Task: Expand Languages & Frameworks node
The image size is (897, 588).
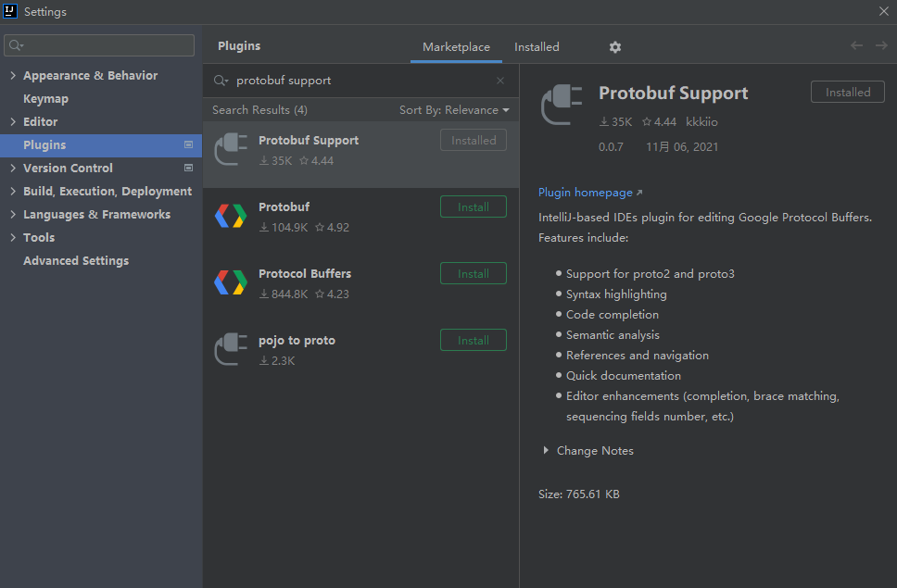Action: (13, 214)
